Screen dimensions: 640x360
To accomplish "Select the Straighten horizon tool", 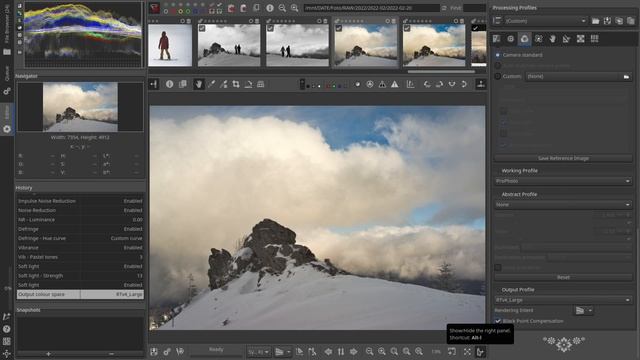I will (x=248, y=84).
